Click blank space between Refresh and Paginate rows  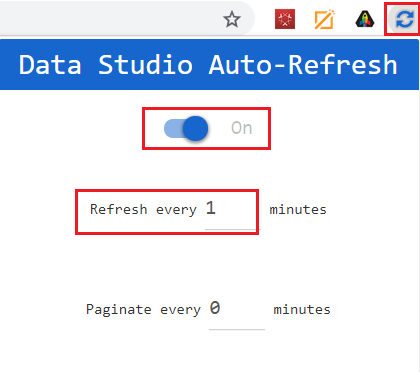coord(209,263)
